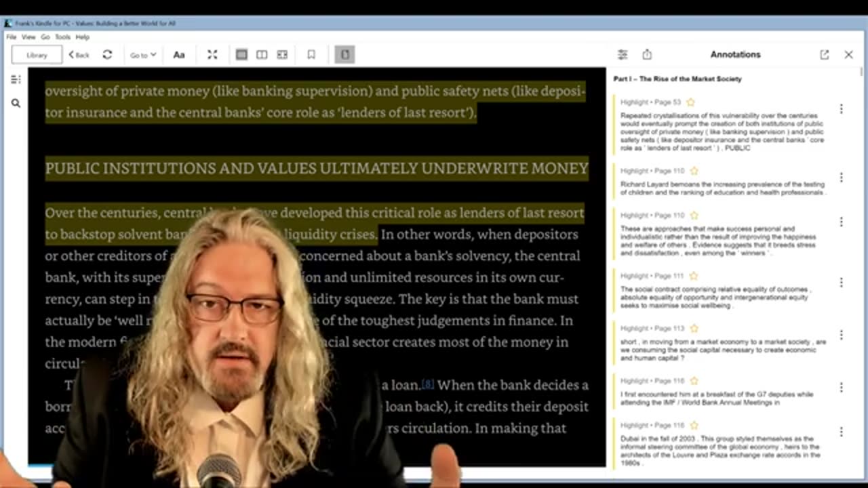Open the Help menu

pos(83,37)
